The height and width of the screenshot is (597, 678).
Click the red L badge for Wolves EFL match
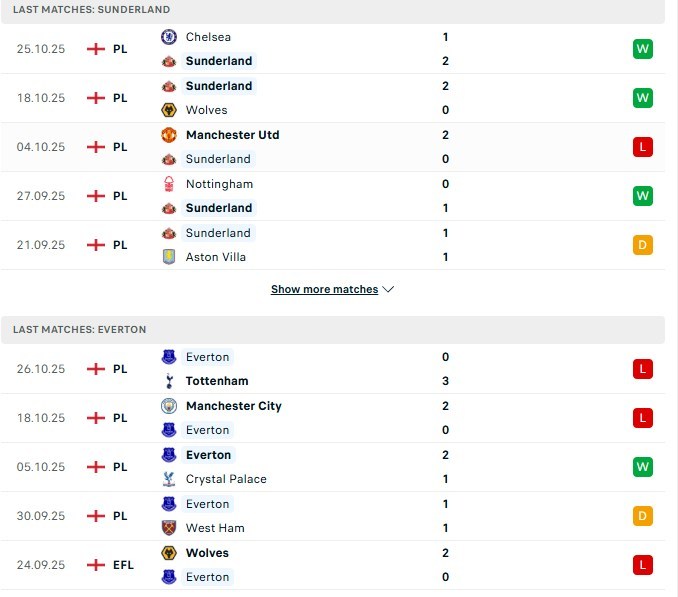click(642, 565)
